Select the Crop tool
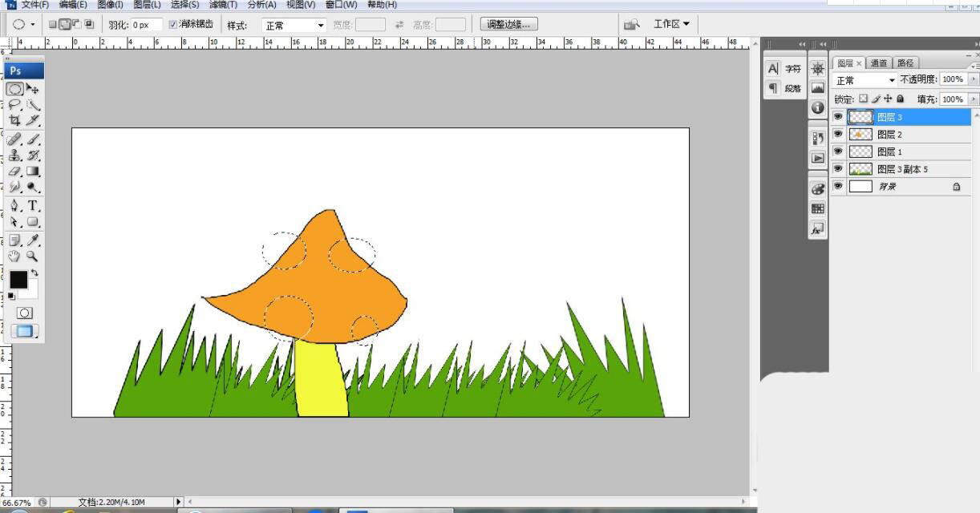Screen dimensions: 980x513 tap(14, 120)
